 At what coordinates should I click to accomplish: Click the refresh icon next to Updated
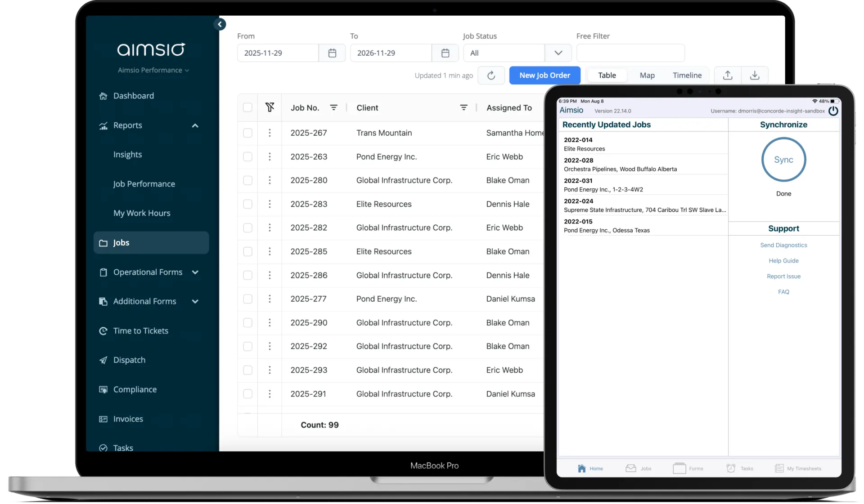[491, 76]
